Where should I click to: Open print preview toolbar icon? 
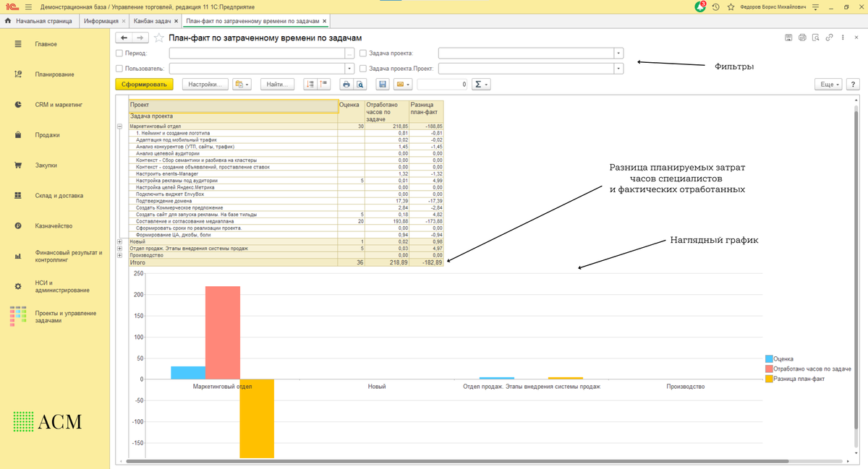(360, 85)
